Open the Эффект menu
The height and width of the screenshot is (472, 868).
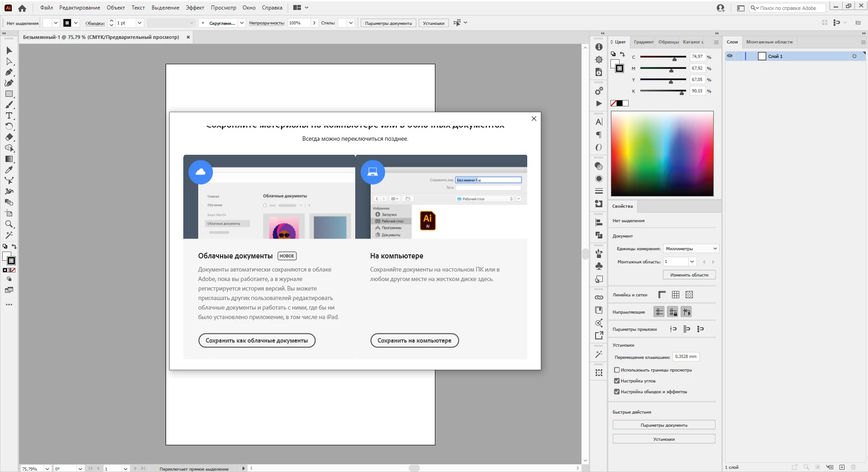click(x=195, y=8)
